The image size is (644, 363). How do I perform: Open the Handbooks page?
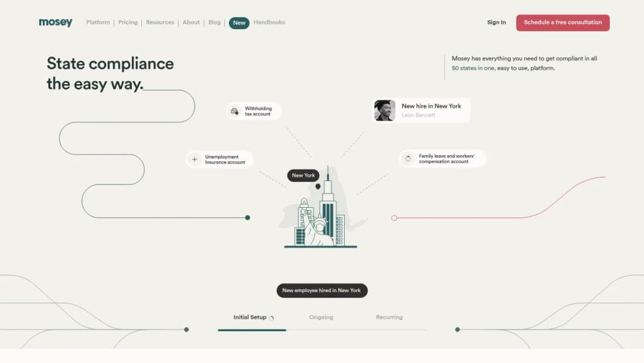(x=269, y=22)
